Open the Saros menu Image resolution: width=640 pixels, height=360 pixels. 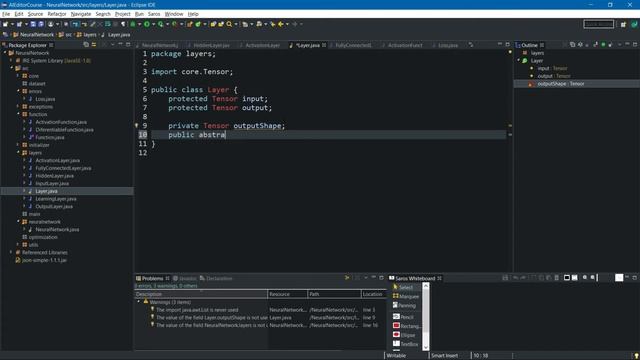(154, 14)
